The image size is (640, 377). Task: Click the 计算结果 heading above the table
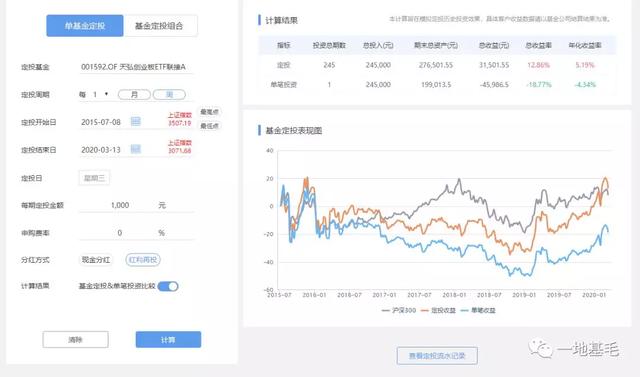click(281, 20)
